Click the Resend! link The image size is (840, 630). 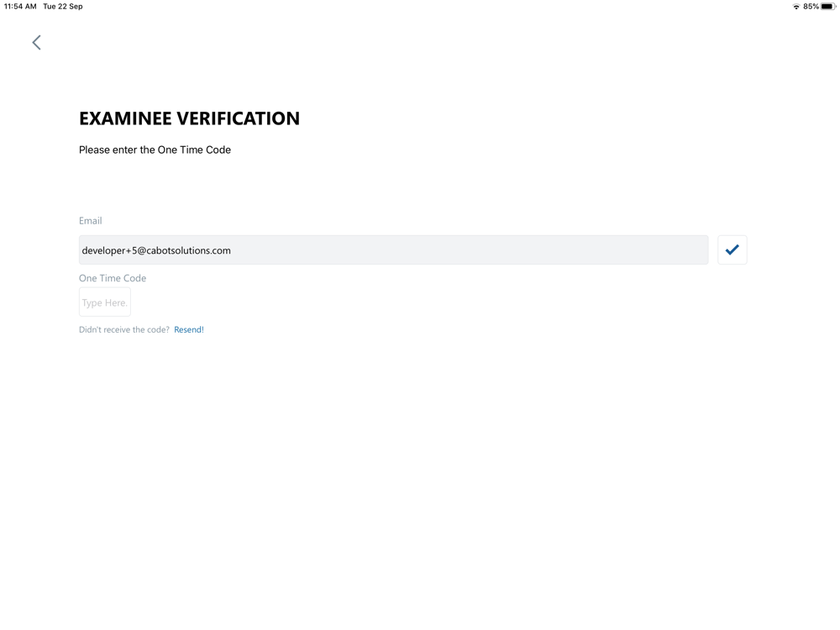coord(188,329)
